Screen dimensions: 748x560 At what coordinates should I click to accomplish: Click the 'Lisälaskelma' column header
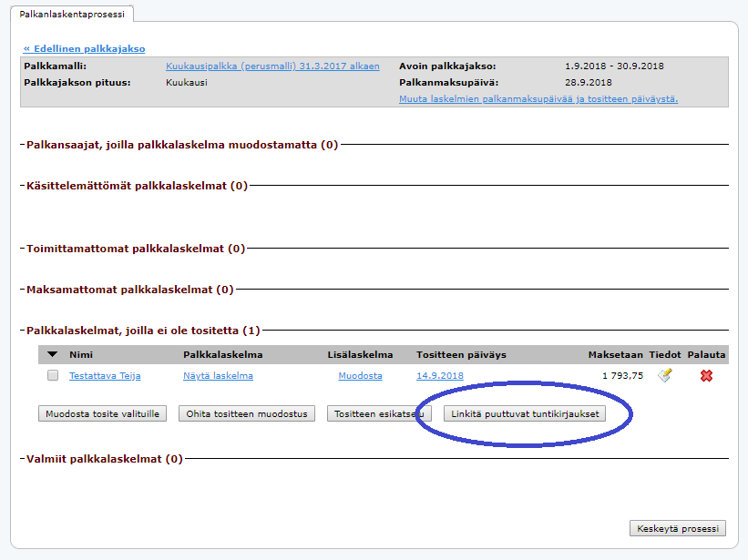tap(360, 354)
